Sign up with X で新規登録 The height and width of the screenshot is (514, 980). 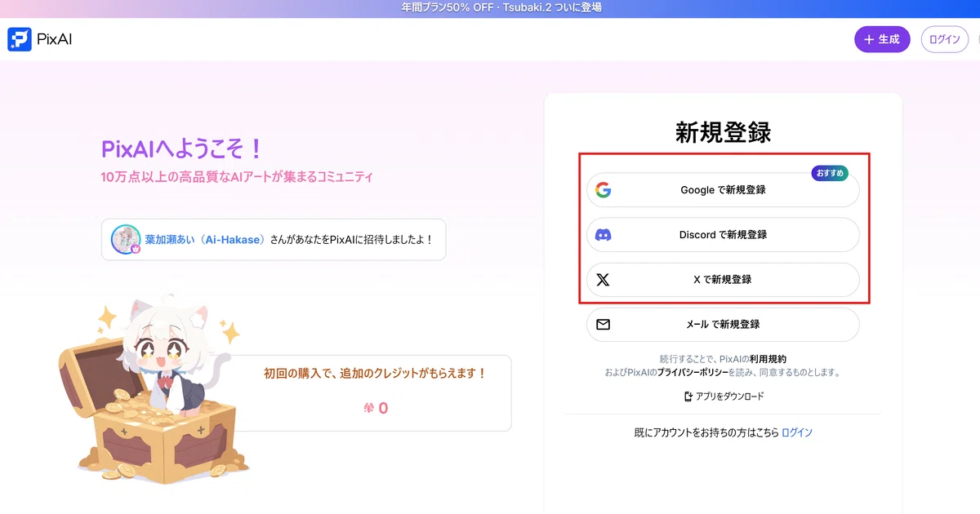[723, 280]
